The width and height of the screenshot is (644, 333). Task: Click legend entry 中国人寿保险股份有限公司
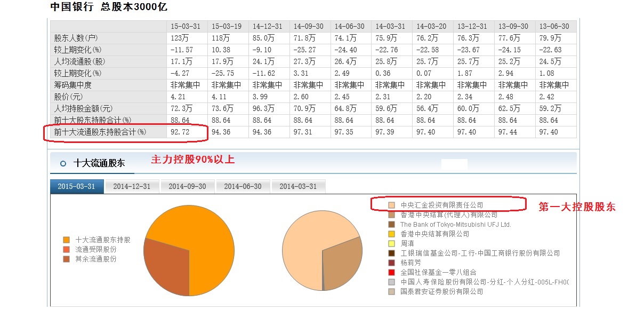tap(484, 282)
